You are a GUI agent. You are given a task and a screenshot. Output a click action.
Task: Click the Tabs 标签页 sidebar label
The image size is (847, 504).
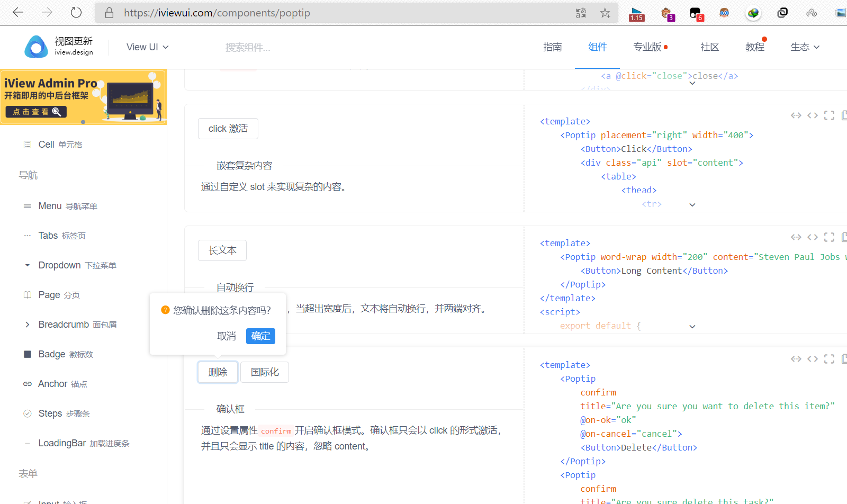[62, 236]
